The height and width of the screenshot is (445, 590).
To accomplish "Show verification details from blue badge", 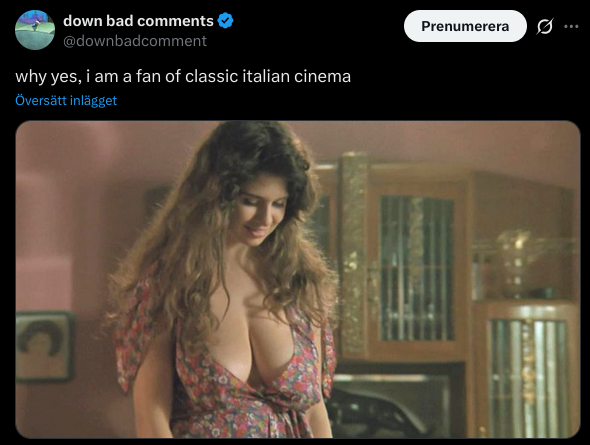I will click(x=225, y=21).
